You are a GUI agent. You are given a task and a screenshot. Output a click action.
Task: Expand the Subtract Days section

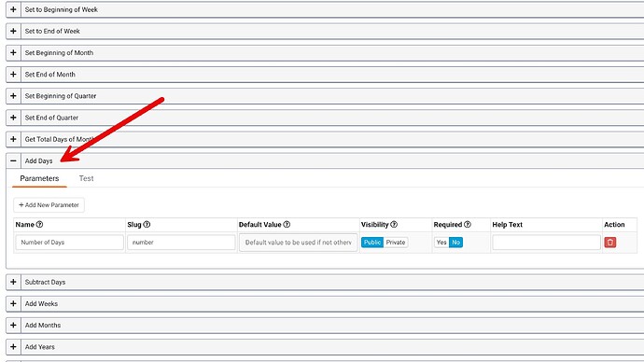(x=13, y=282)
